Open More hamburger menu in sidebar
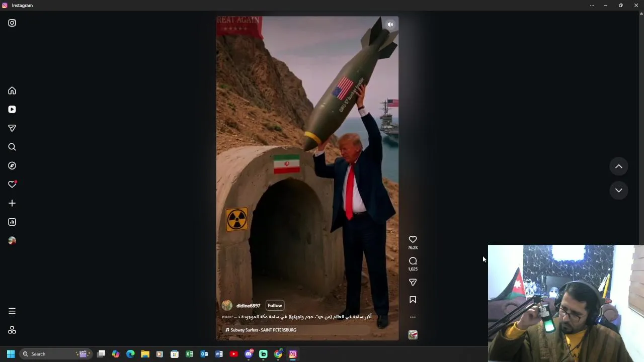The image size is (644, 362). click(12, 311)
